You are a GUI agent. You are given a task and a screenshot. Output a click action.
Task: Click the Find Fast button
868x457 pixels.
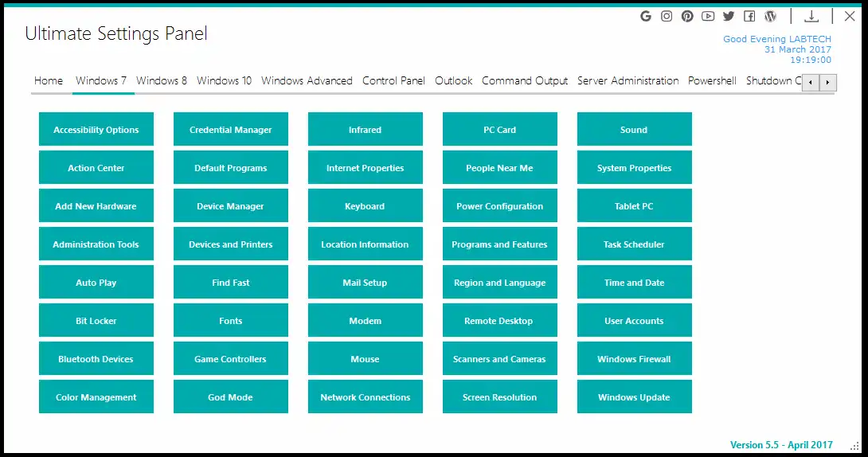pos(231,282)
